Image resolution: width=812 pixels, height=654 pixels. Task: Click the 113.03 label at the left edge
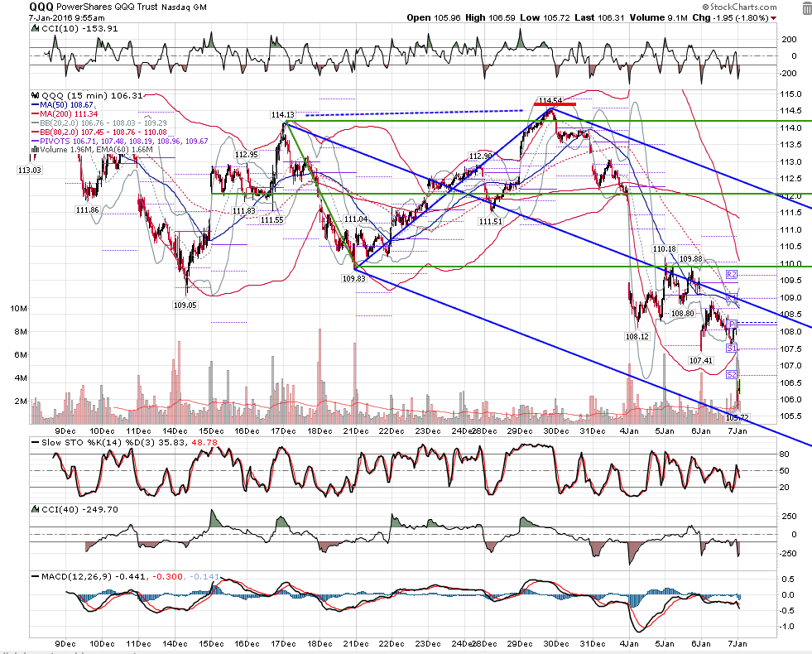click(x=29, y=170)
